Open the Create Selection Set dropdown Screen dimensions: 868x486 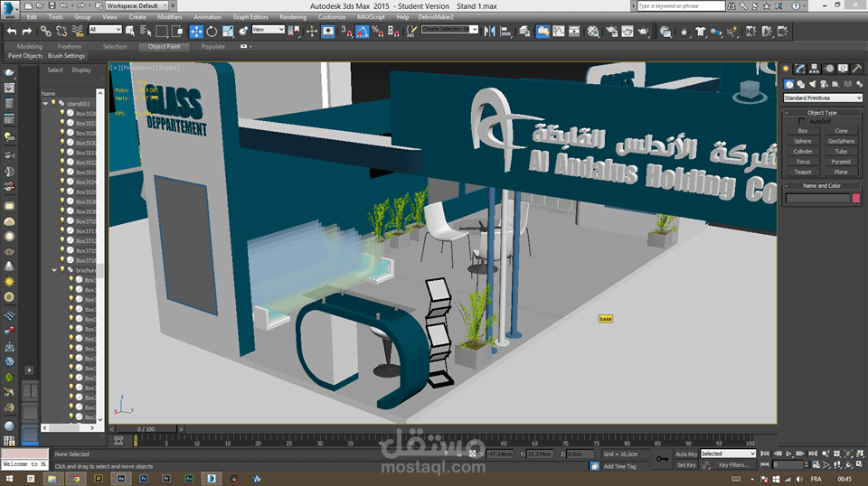coord(449,29)
